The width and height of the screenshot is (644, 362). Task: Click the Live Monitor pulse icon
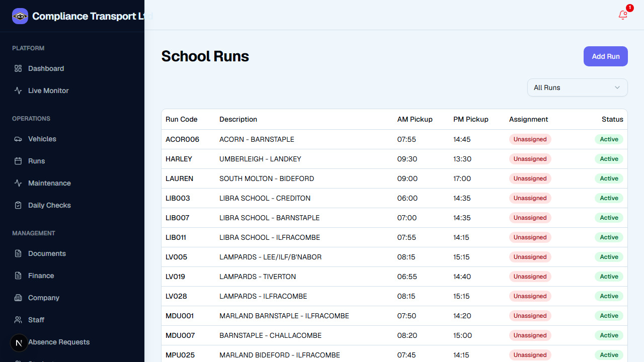(x=18, y=90)
